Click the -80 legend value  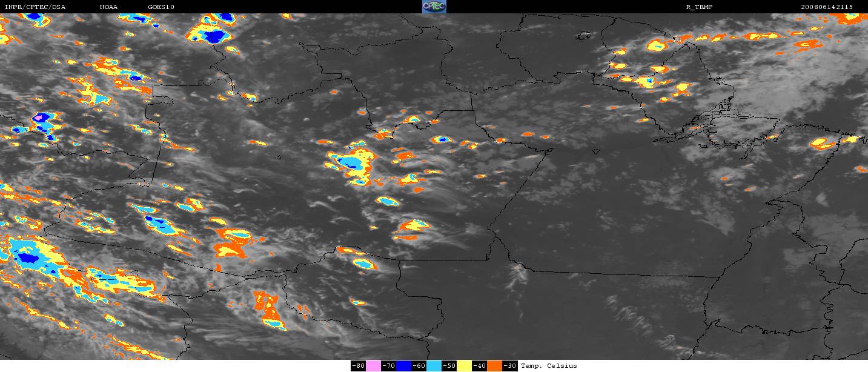coord(358,366)
